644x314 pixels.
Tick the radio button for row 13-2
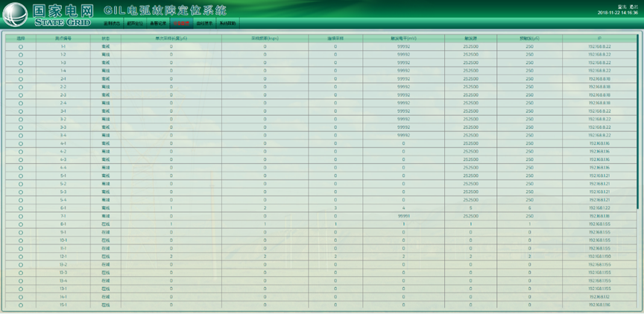point(21,265)
